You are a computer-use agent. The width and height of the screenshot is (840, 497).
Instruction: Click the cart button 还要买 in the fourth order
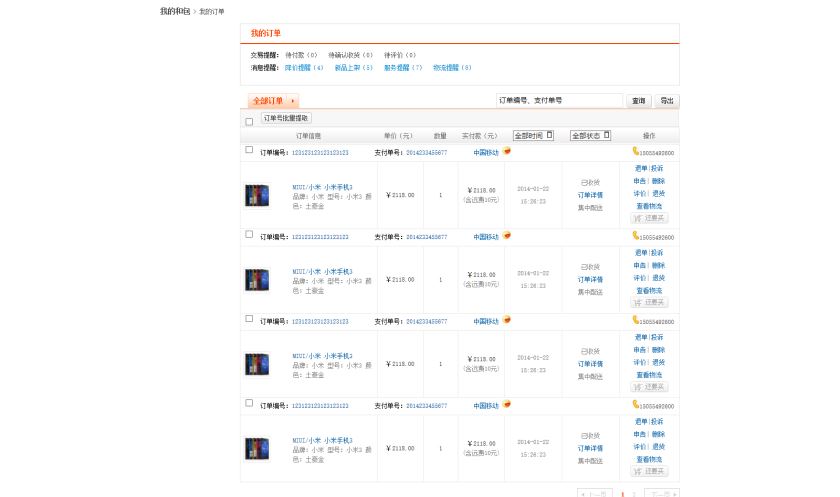point(649,471)
